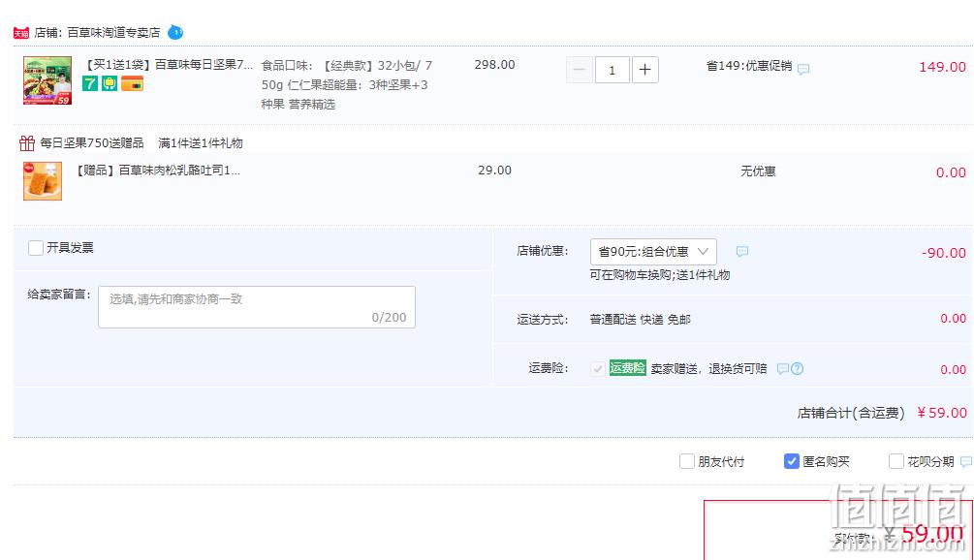
Task: Enable the 朋友代付 checkbox
Action: pos(686,461)
